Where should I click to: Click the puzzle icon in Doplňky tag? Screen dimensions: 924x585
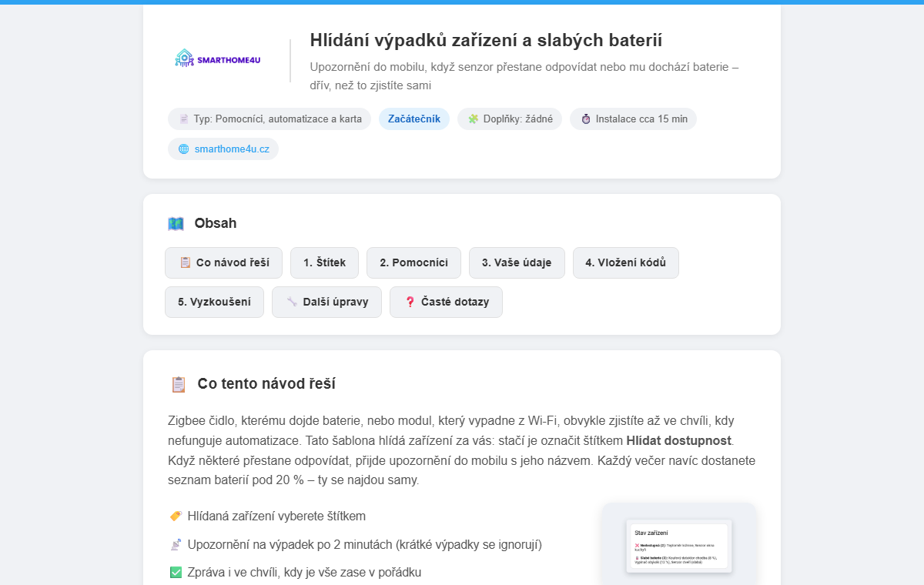[x=474, y=119]
